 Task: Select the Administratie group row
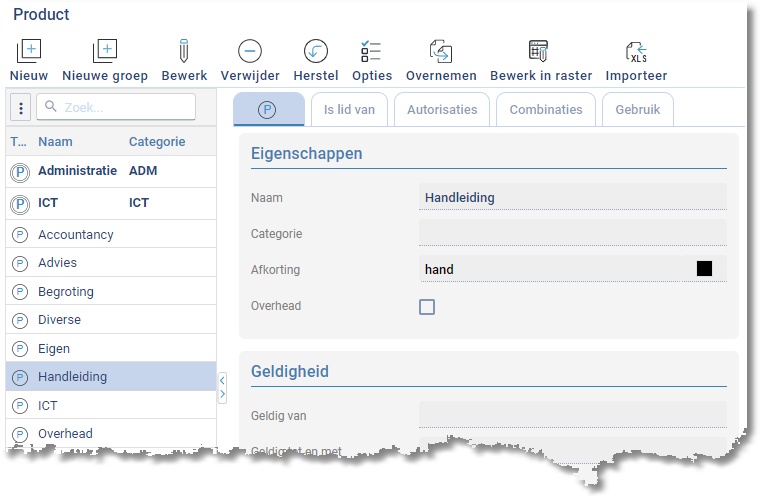(x=77, y=171)
